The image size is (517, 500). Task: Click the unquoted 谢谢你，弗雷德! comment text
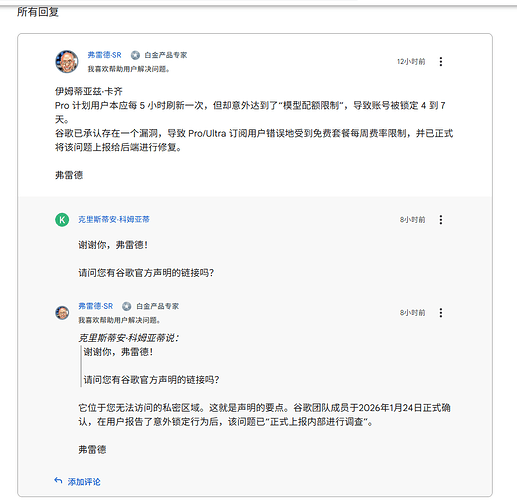(x=113, y=245)
